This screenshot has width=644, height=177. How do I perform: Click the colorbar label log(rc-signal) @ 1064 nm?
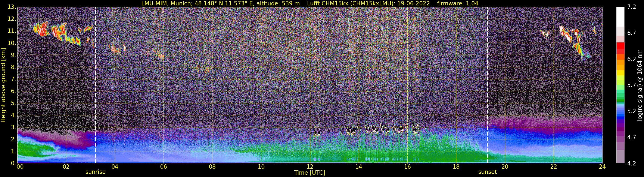pyautogui.click(x=640, y=85)
